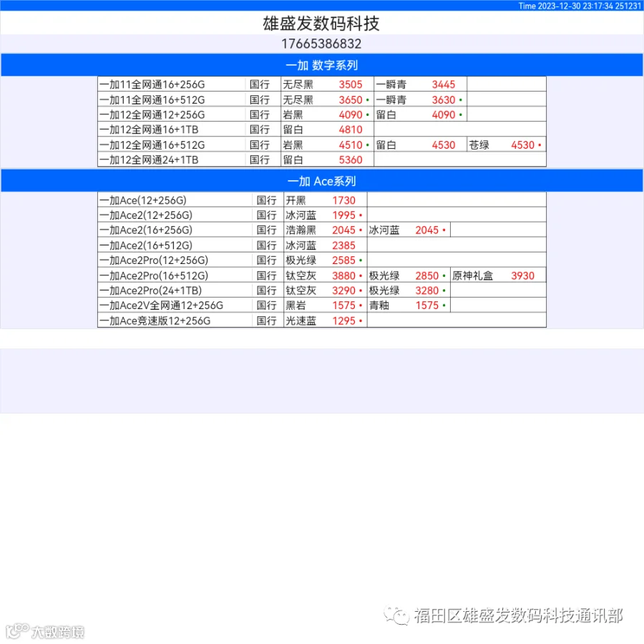Click price 1995 for 冰河蓝
This screenshot has height=644, width=644.
tap(343, 215)
